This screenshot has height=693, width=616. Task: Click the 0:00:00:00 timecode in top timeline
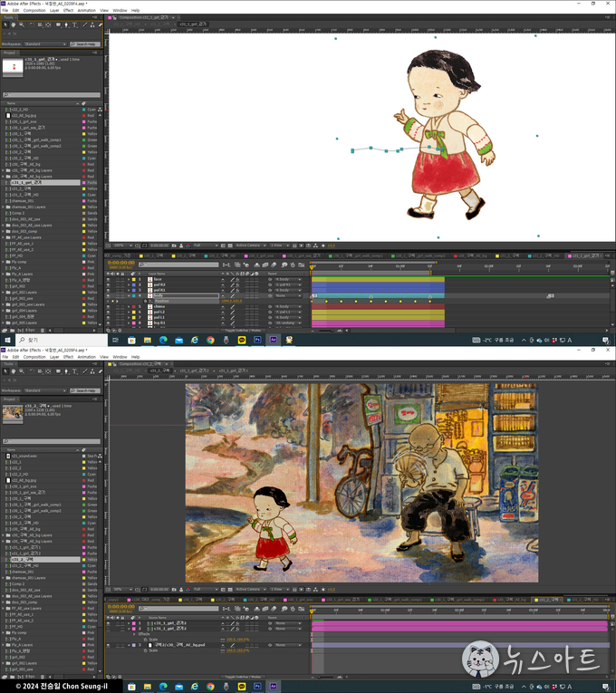[121, 263]
